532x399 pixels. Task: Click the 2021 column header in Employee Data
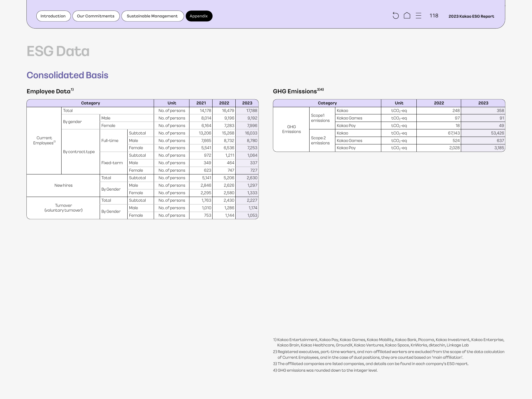(201, 103)
